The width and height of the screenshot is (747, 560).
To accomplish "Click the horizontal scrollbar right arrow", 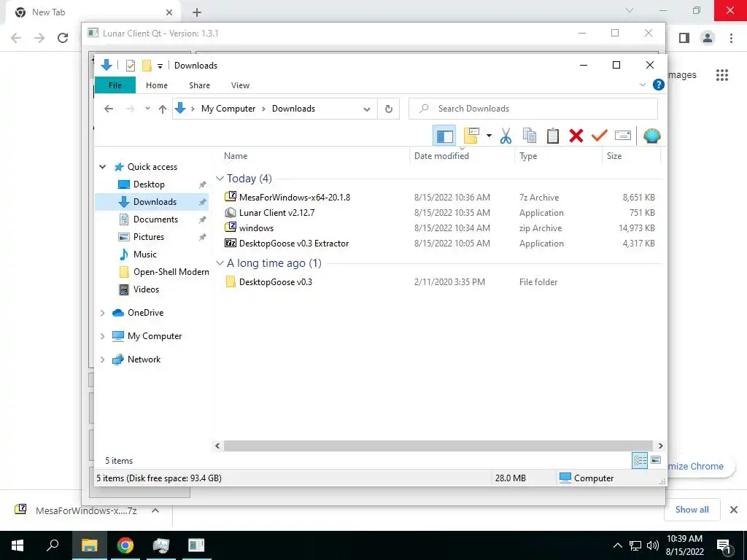I will click(660, 446).
